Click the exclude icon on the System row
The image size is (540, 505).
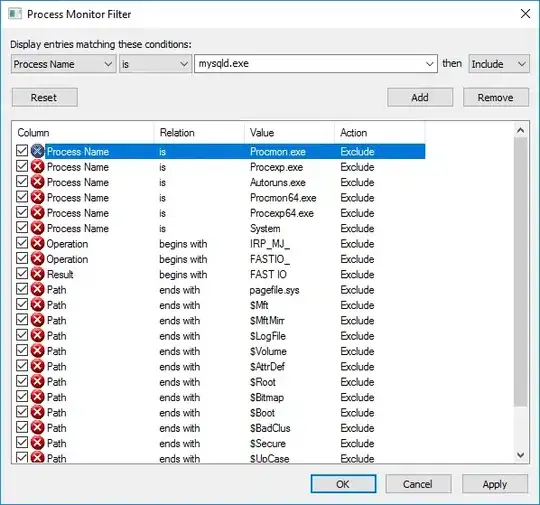[37, 228]
